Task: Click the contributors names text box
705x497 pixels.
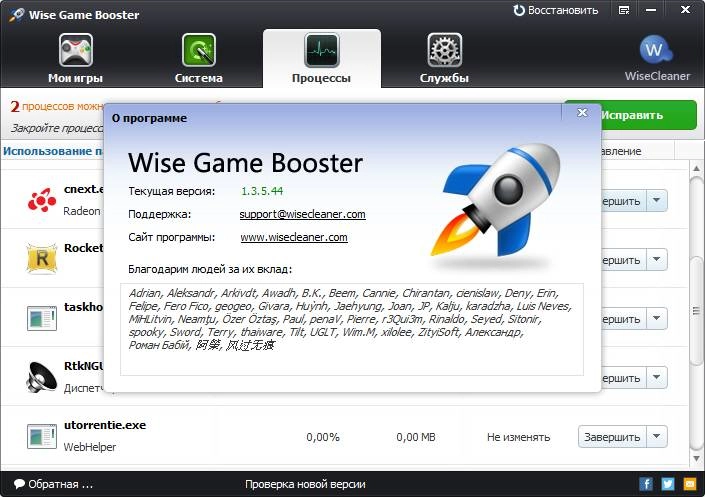Action: (352, 329)
